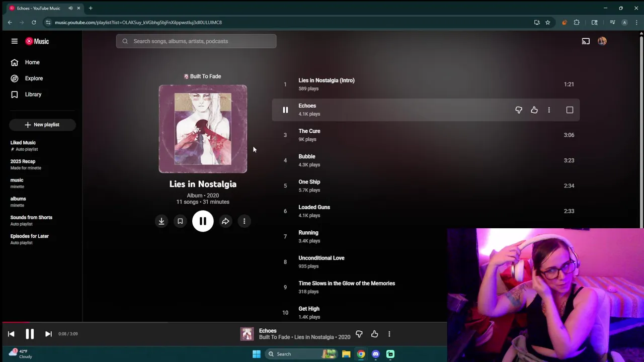Pause playback in the bottom player bar
This screenshot has height=362, width=644.
tap(30, 334)
